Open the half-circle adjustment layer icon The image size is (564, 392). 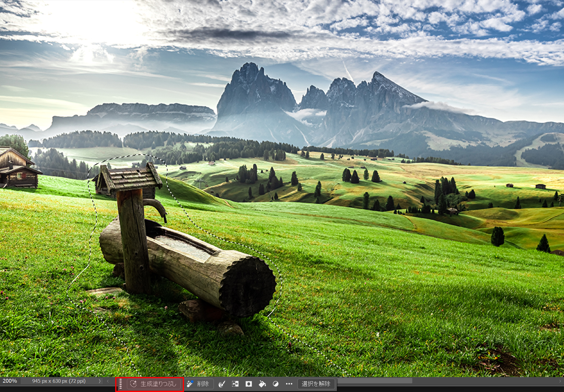click(276, 384)
